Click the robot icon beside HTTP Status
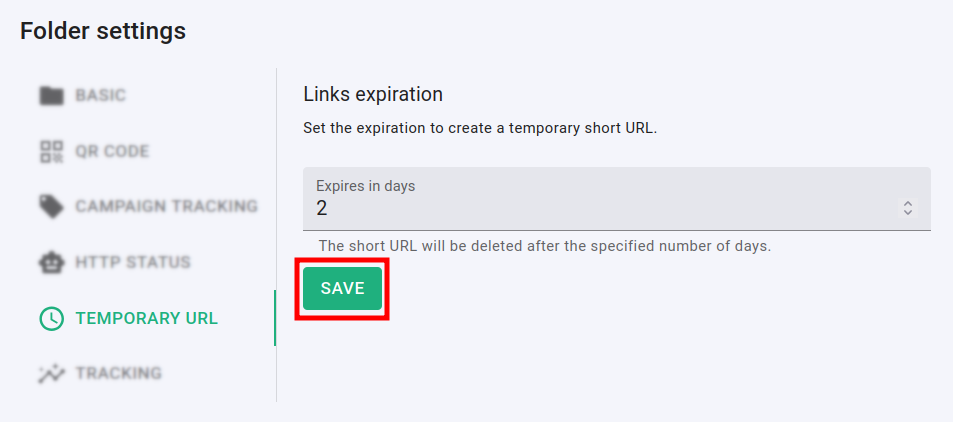The height and width of the screenshot is (422, 953). [x=51, y=263]
